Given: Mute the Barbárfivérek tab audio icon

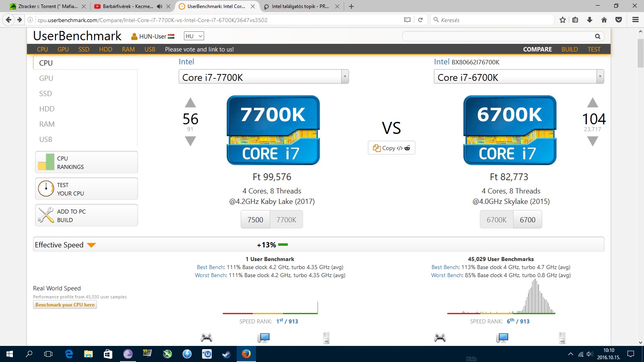Looking at the screenshot, I should click(x=159, y=6).
